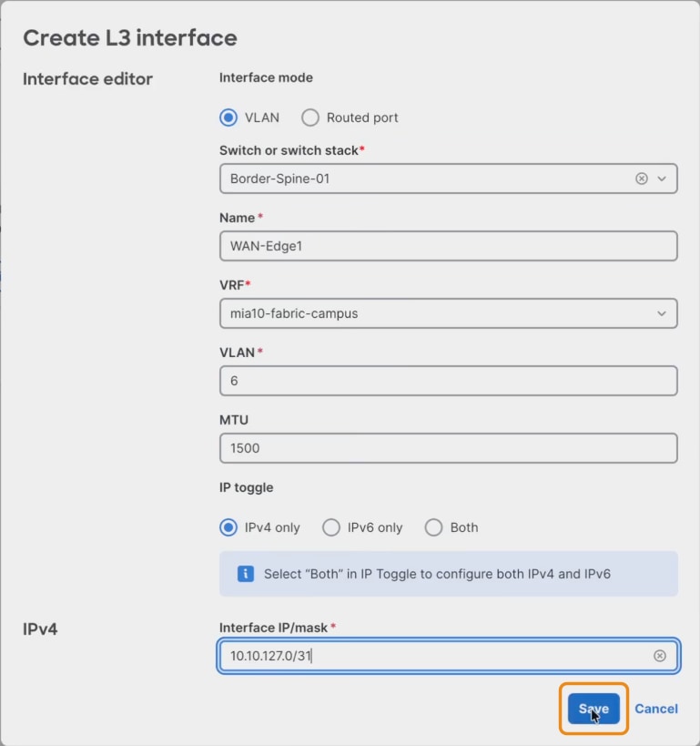Select VLAN interface mode
The height and width of the screenshot is (746, 700).
pyautogui.click(x=228, y=118)
